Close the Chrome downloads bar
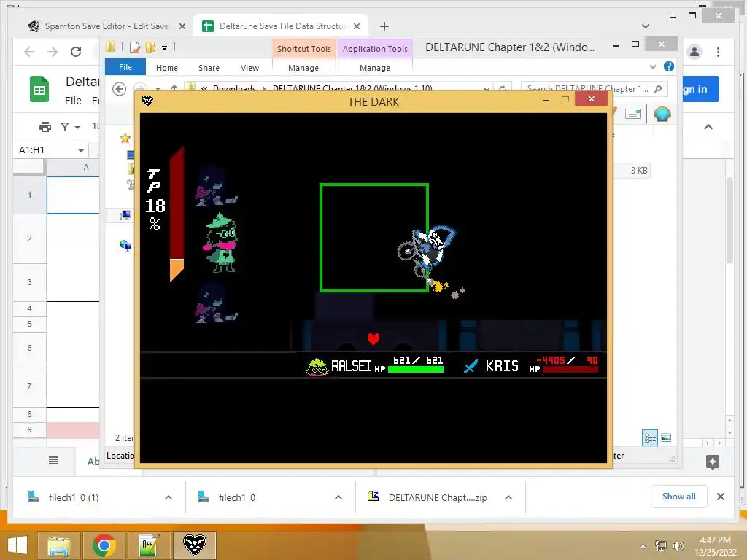Screen dimensions: 747x560 coord(721,497)
